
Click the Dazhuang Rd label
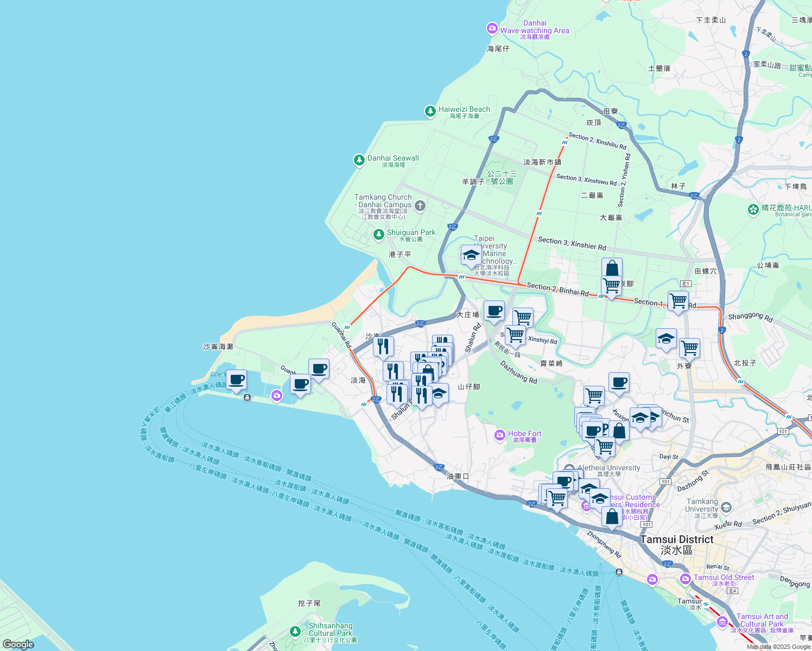pos(519,372)
